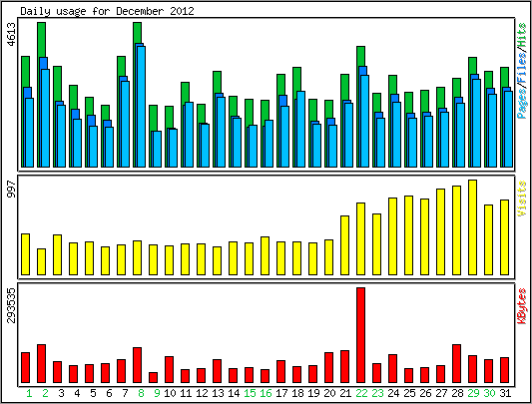
Task: Click the tallest red KBytes bar on day 22
Action: coord(360,335)
